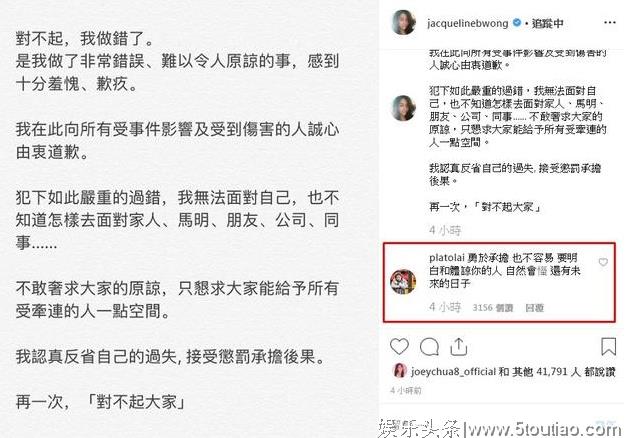This screenshot has width=629, height=438.
Task: Click the blue verified badge
Action: (x=517, y=22)
